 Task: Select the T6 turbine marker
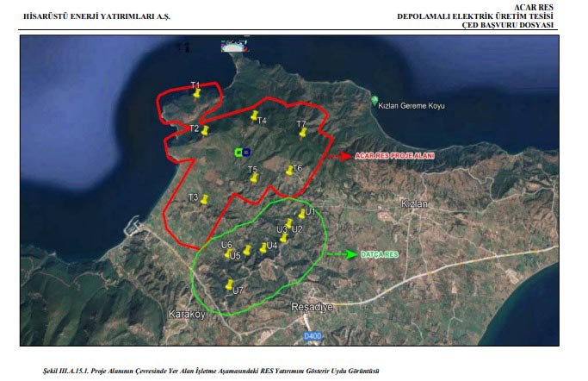tap(290, 168)
